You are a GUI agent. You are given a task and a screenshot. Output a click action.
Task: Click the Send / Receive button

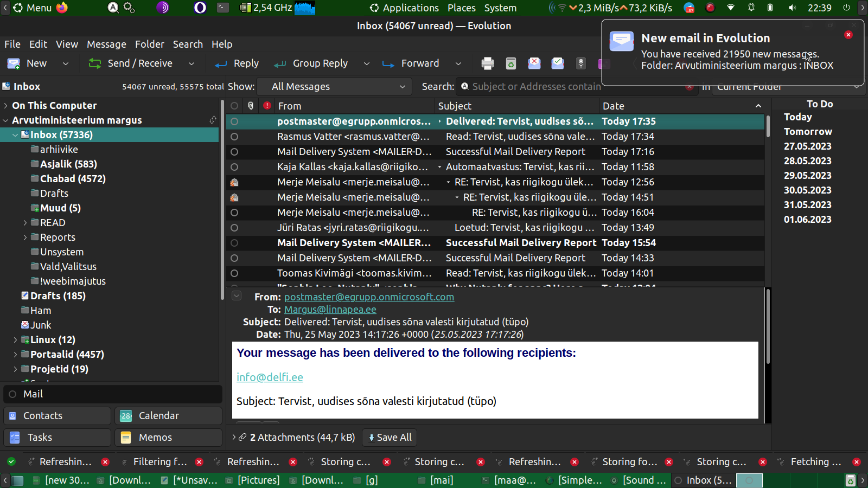[131, 63]
